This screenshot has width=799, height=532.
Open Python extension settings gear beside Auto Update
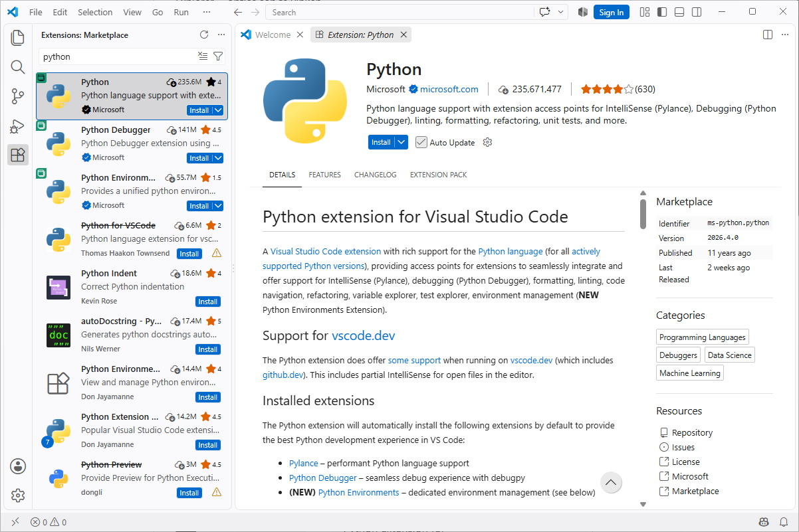click(487, 142)
